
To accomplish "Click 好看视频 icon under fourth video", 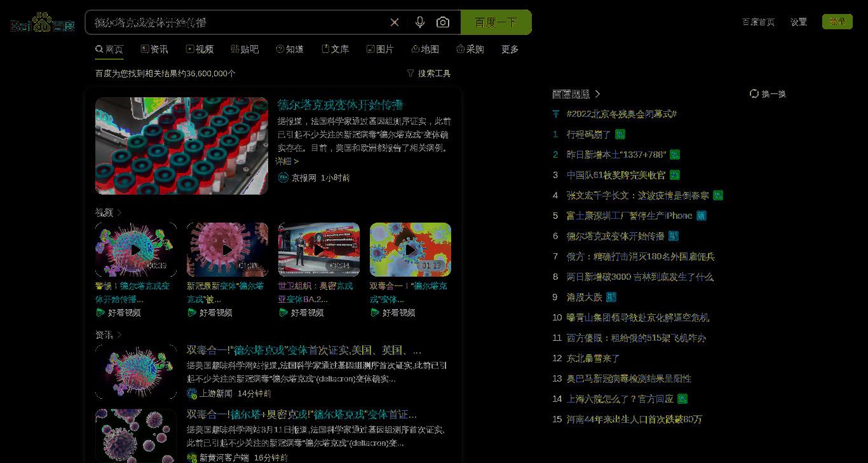I will tap(375, 312).
